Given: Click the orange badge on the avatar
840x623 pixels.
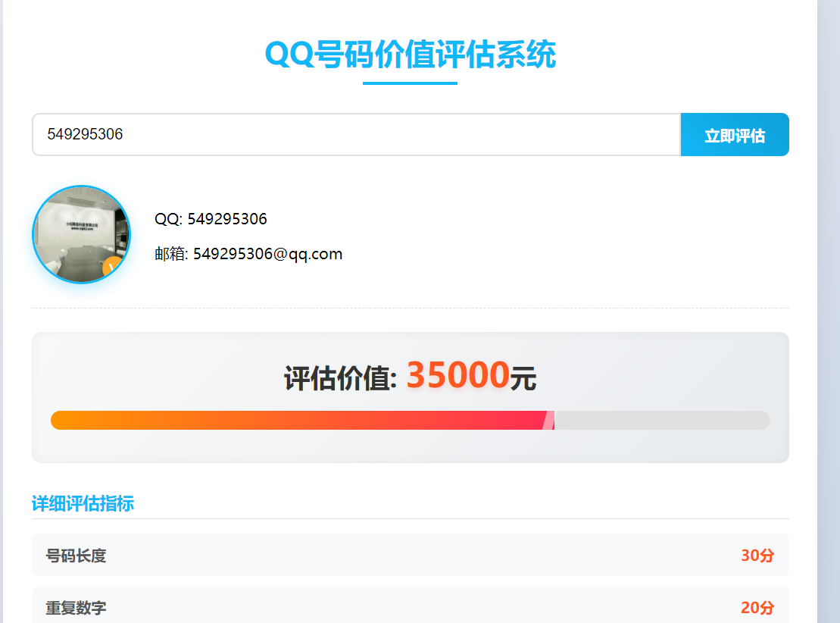Looking at the screenshot, I should pos(113,267).
